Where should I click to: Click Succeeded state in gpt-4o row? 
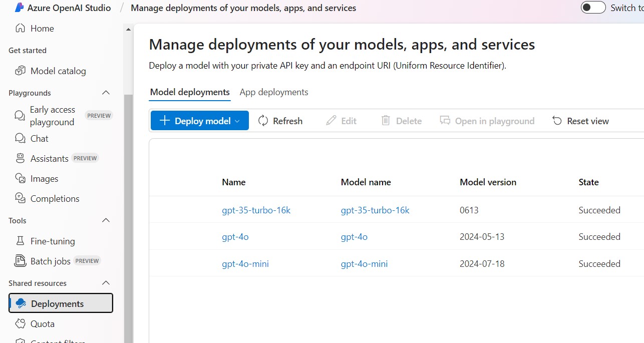pyautogui.click(x=599, y=236)
